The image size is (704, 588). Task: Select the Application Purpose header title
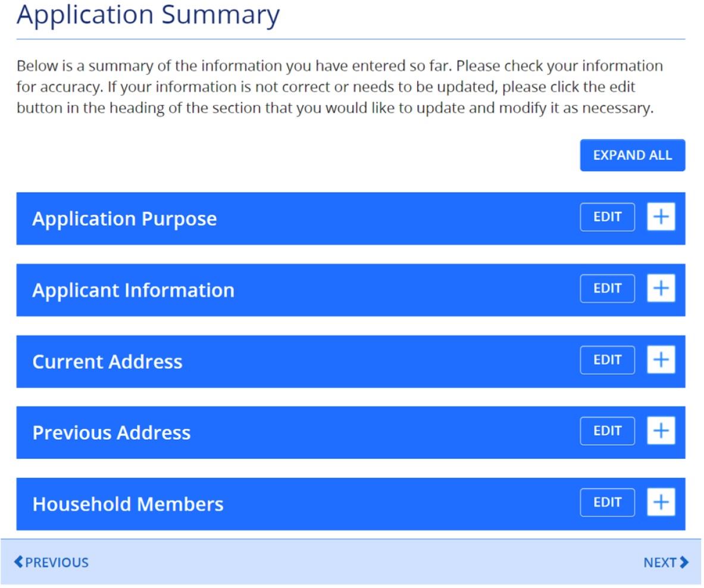tap(124, 219)
